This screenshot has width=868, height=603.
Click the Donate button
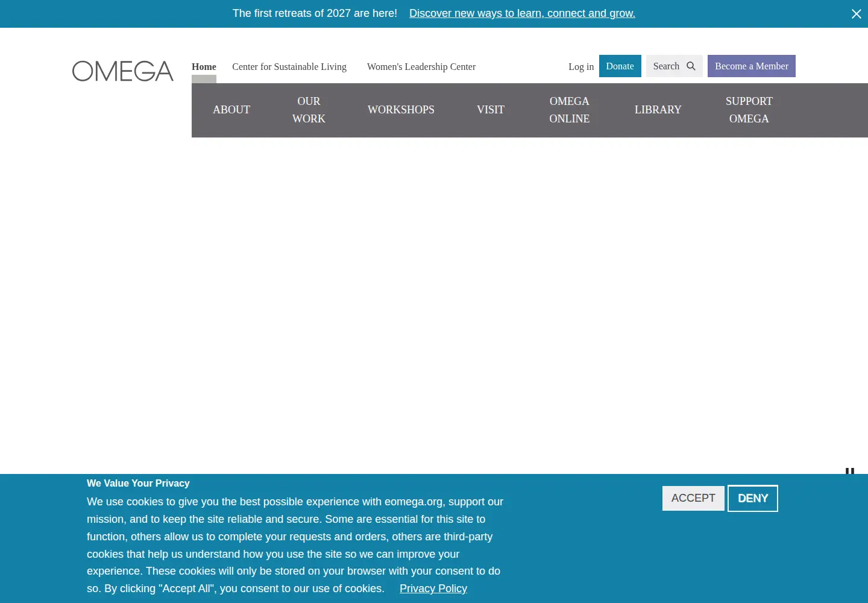(x=620, y=66)
